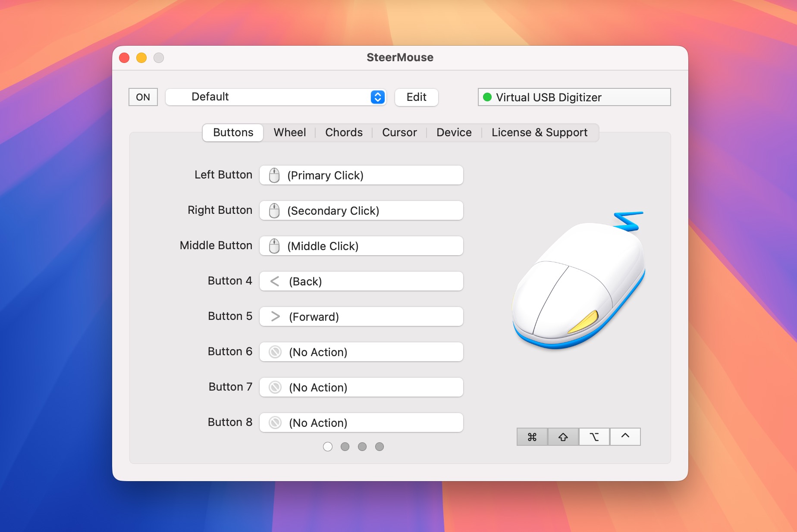Click the Middle Button label
The image size is (797, 532).
(x=216, y=245)
